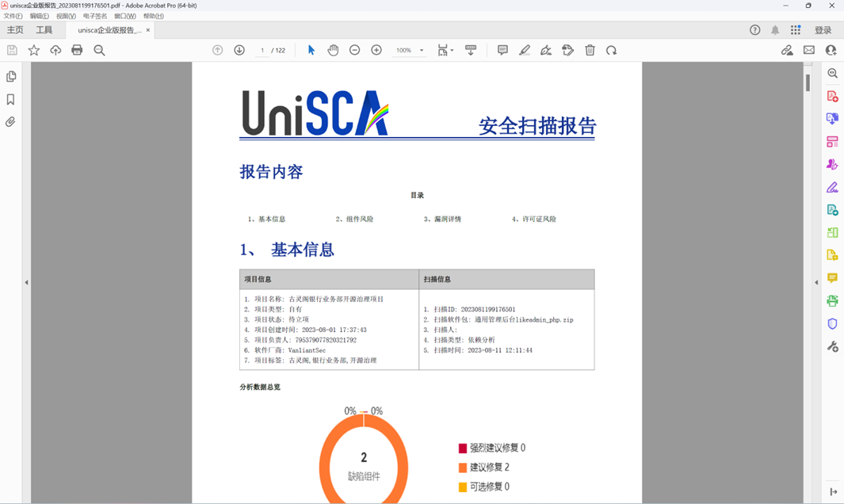Open the share with others person icon
Viewport: 844px width, 504px height.
pyautogui.click(x=831, y=50)
